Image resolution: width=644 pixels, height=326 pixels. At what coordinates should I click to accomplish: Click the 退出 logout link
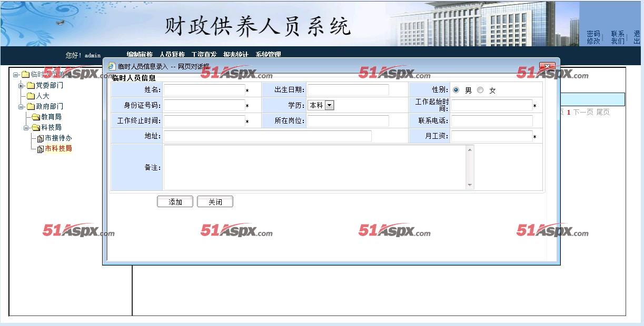(637, 37)
